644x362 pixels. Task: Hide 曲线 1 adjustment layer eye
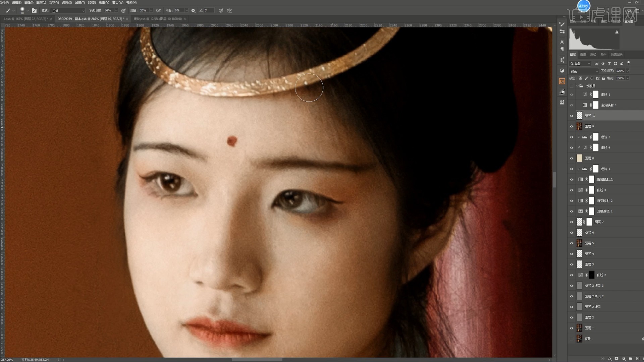click(x=572, y=95)
